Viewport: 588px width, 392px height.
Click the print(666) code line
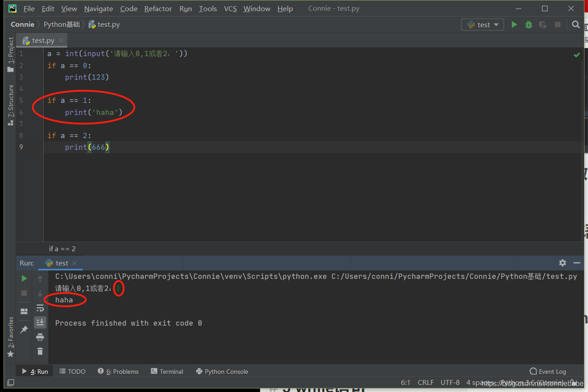87,147
